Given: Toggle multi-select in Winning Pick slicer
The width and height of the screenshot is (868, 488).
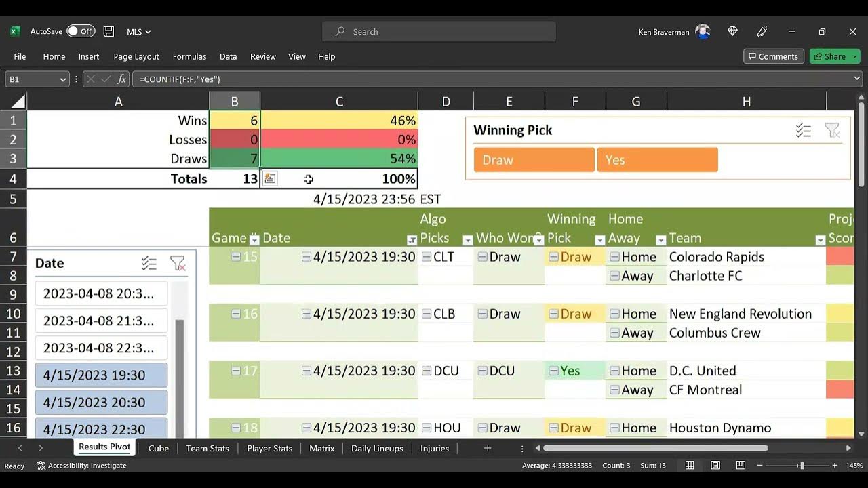Looking at the screenshot, I should (804, 130).
